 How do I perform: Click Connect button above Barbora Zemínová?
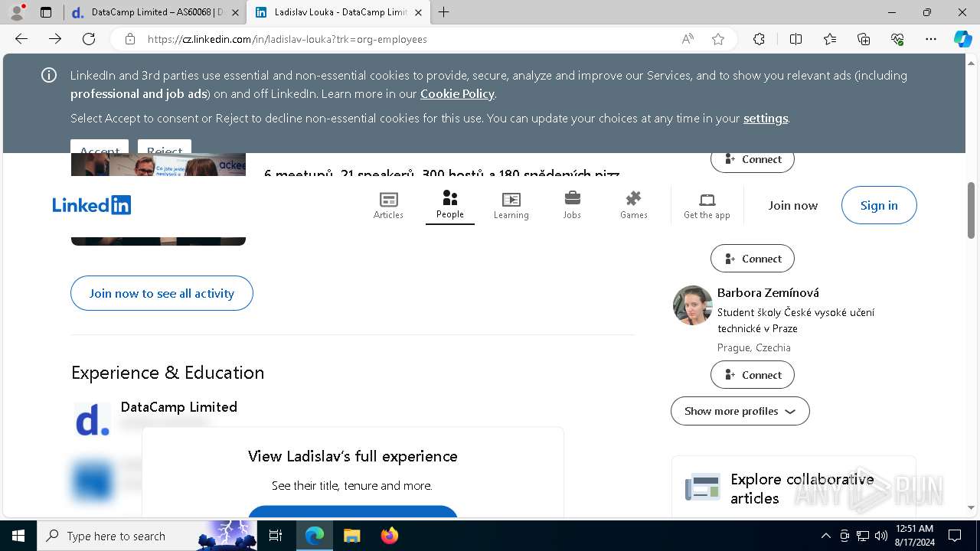[x=753, y=259]
